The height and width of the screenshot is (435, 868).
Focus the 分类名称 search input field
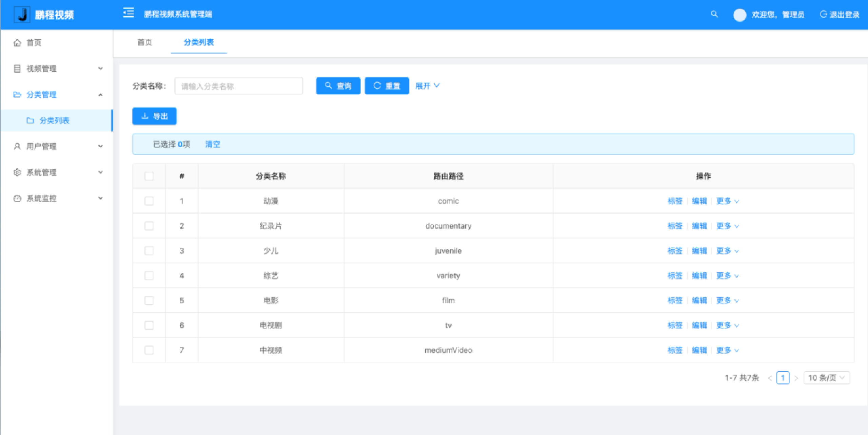click(239, 86)
